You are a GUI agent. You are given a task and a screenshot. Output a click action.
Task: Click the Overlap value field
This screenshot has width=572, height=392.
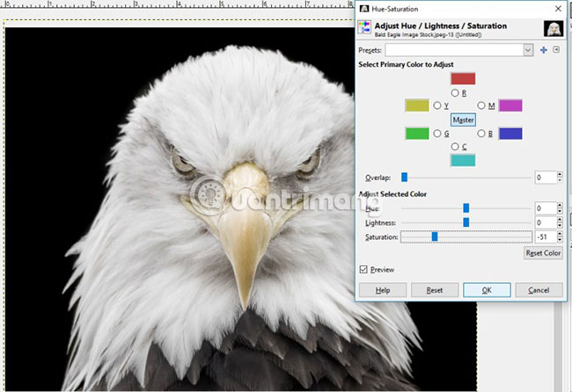coord(546,178)
